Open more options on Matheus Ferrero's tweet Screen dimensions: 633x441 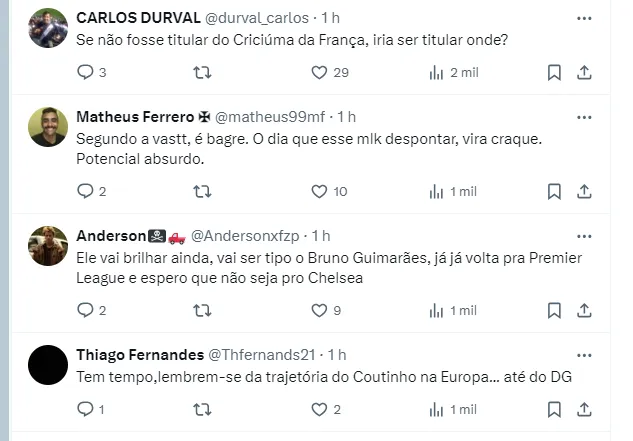(583, 117)
